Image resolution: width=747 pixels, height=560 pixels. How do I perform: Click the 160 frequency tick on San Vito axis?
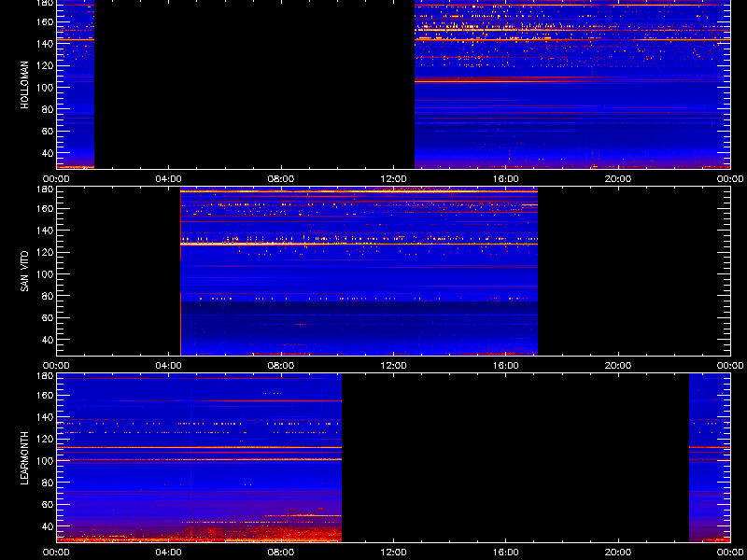coord(46,208)
